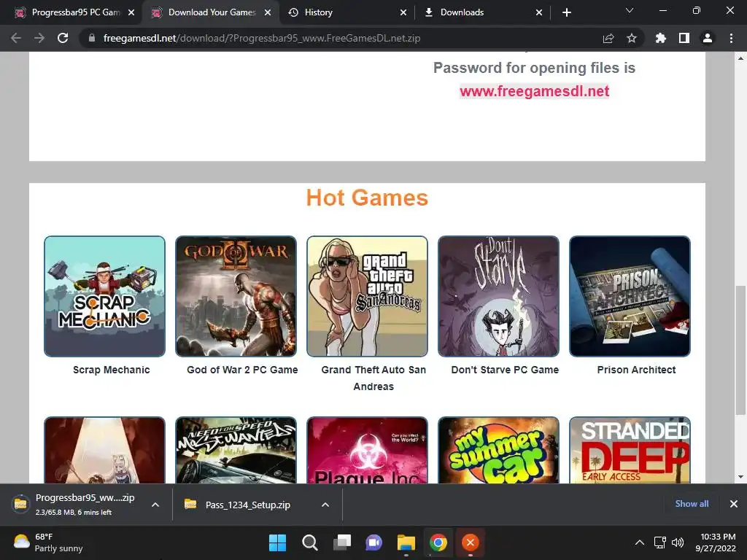Toggle the browser side panel
The image size is (747, 560).
point(684,38)
